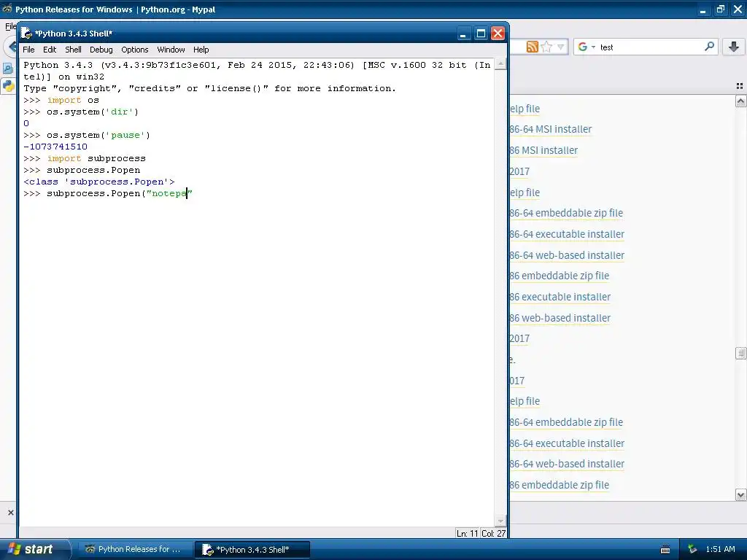Click the os.system('pause') line
This screenshot has height=560, width=747.
tap(98, 135)
